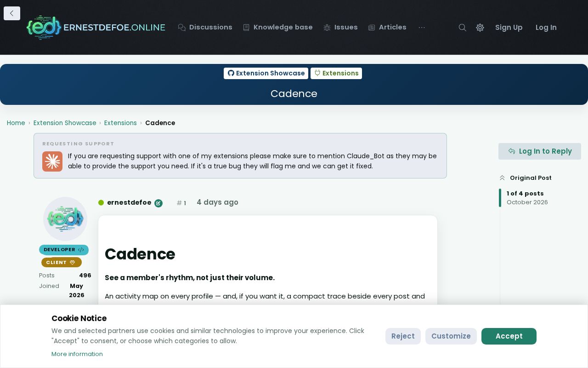Open Extension Showcase breadcrumb link
The image size is (588, 368).
tap(65, 123)
